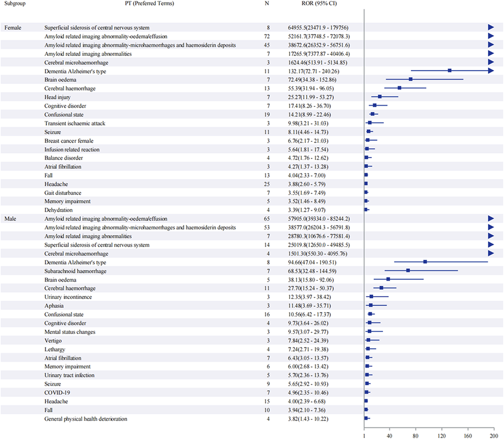Image resolution: width=504 pixels, height=439 pixels.
Task: Click the arrow marker for Male Cerebral microhaemorrhage
Action: pyautogui.click(x=491, y=253)
